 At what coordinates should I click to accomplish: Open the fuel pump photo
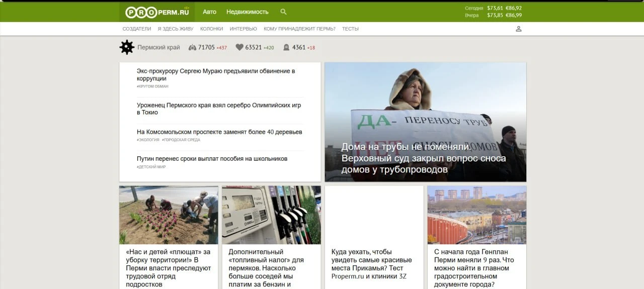[271, 215]
